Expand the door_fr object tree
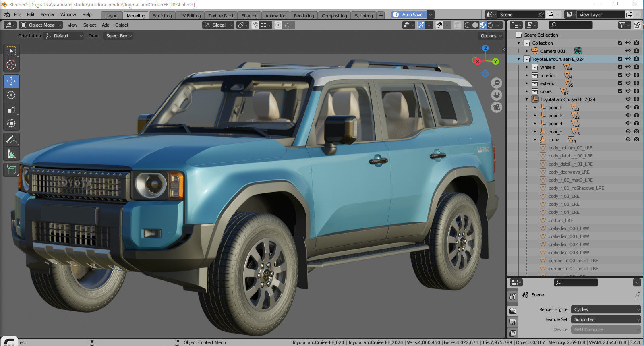This screenshot has width=644, height=346. [535, 116]
